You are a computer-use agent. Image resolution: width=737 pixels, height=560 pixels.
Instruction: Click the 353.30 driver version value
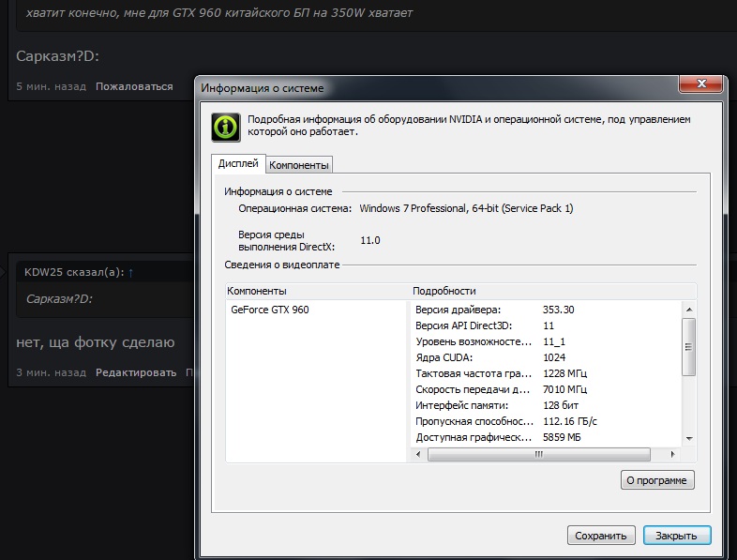pyautogui.click(x=559, y=310)
